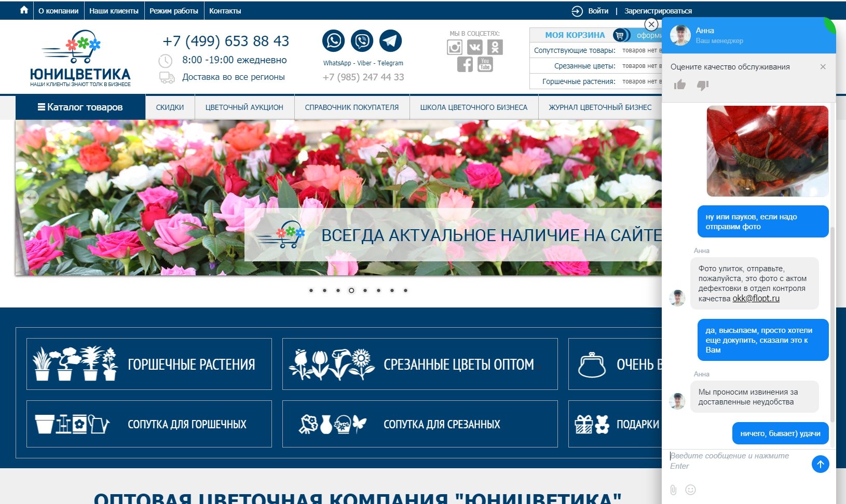The width and height of the screenshot is (846, 504).
Task: Call the +7 (499) 653 88 43 number
Action: click(226, 41)
